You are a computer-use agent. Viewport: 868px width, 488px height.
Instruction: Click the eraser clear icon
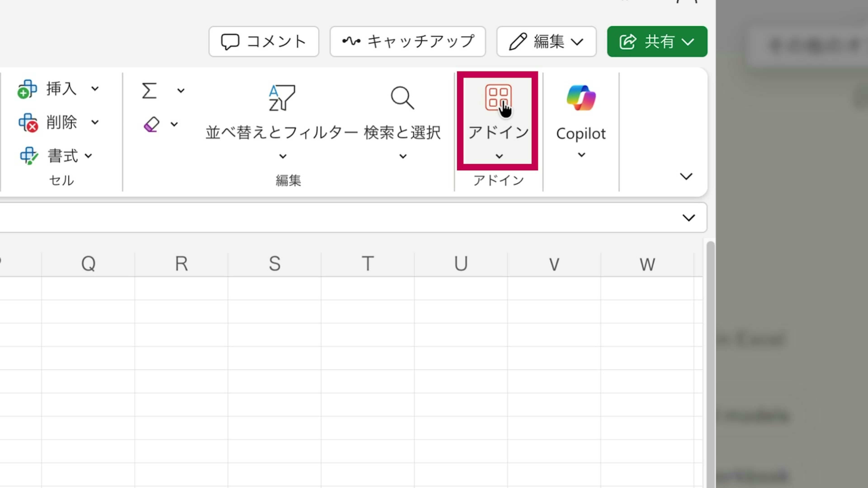pyautogui.click(x=151, y=124)
